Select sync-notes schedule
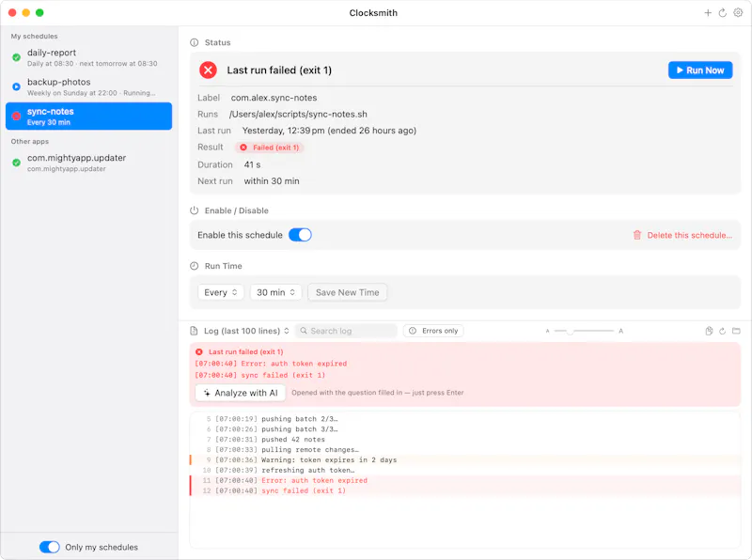Viewport: 752px width, 560px height. [88, 116]
